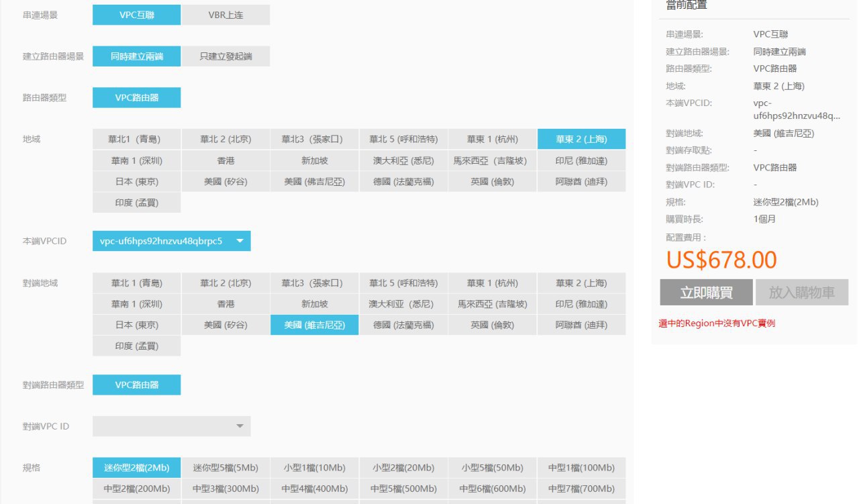
Task: Expand the 本端VPCID dropdown
Action: click(x=171, y=241)
